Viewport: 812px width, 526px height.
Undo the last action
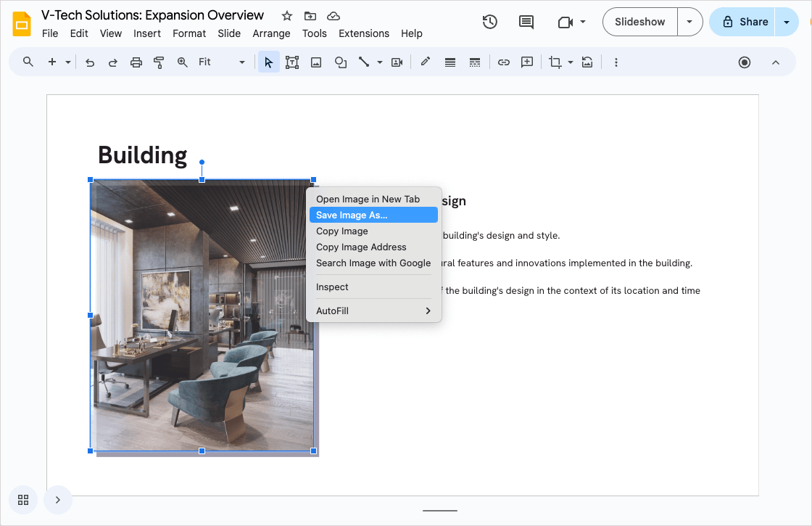89,62
